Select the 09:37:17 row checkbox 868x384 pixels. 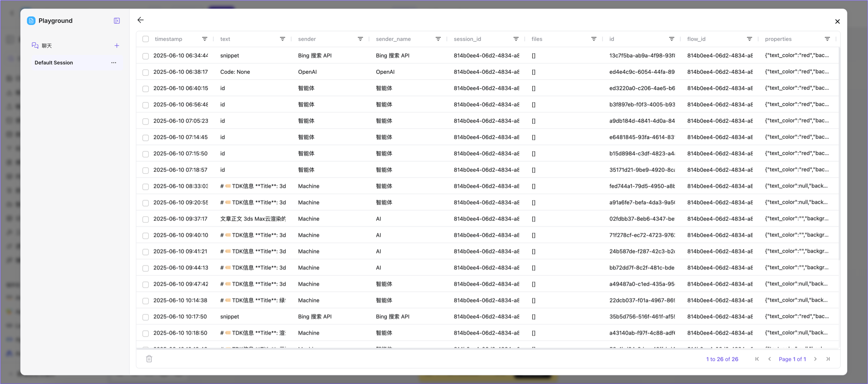coord(146,219)
